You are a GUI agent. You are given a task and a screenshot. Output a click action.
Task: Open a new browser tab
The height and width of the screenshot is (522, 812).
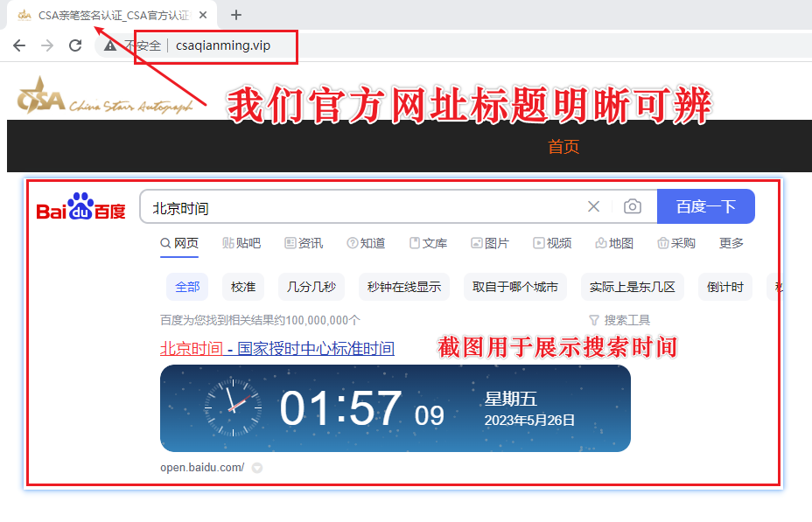pyautogui.click(x=235, y=15)
